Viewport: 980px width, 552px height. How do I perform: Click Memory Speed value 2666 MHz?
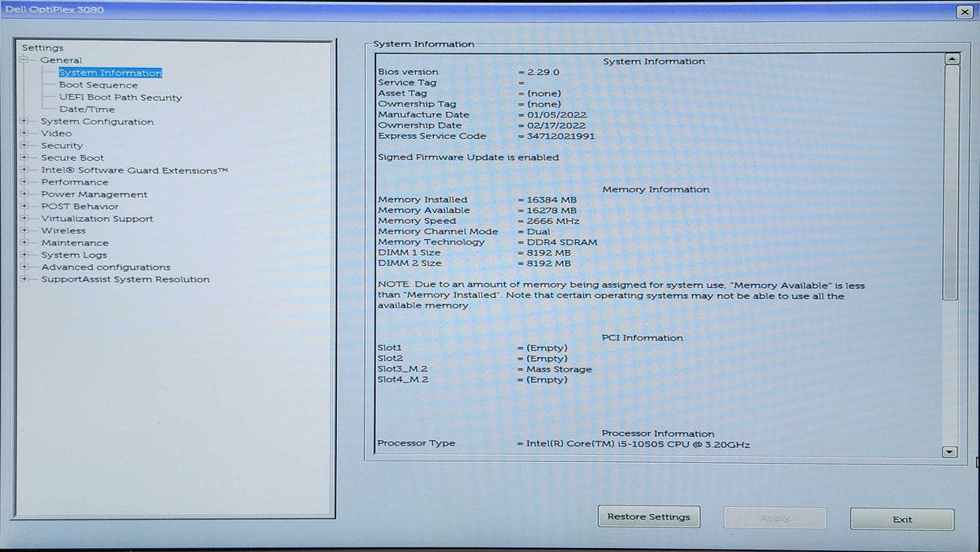553,222
